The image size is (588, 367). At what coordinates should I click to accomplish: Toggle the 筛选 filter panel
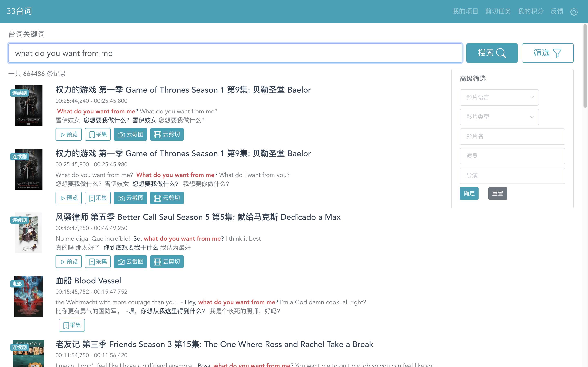[547, 53]
